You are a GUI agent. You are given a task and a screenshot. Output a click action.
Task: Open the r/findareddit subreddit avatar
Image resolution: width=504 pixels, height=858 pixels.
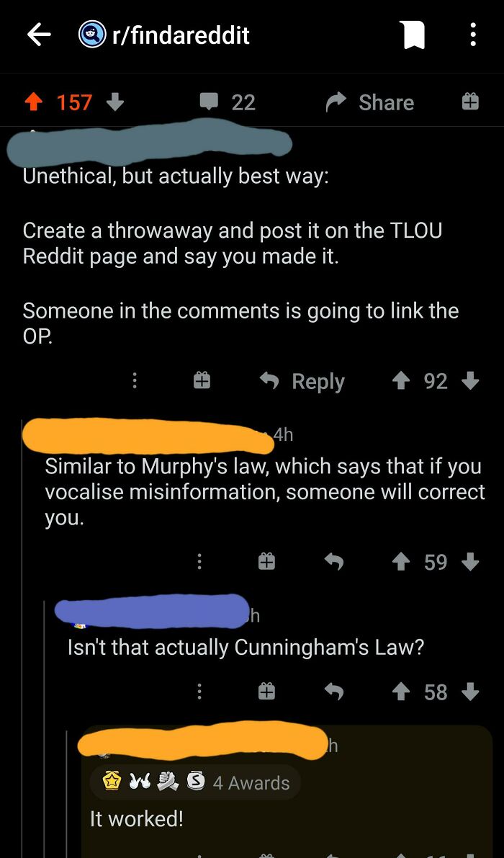(x=92, y=35)
